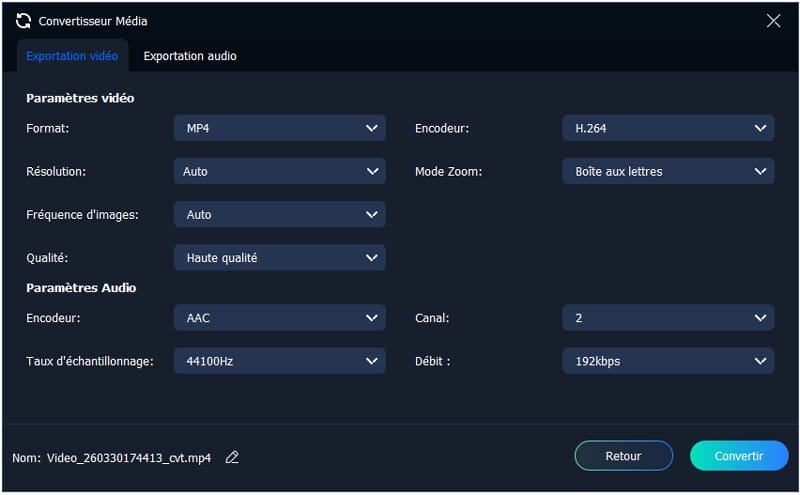Viewport: 800px width, 495px height.
Task: Switch to the Exportation audio tab
Action: pyautogui.click(x=190, y=56)
